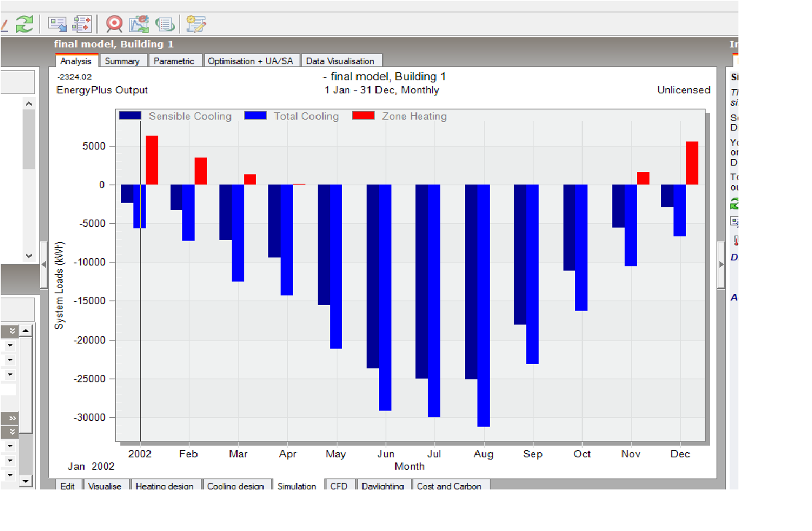Go to the Data Visualisation tab
The image size is (812, 531).
(340, 61)
